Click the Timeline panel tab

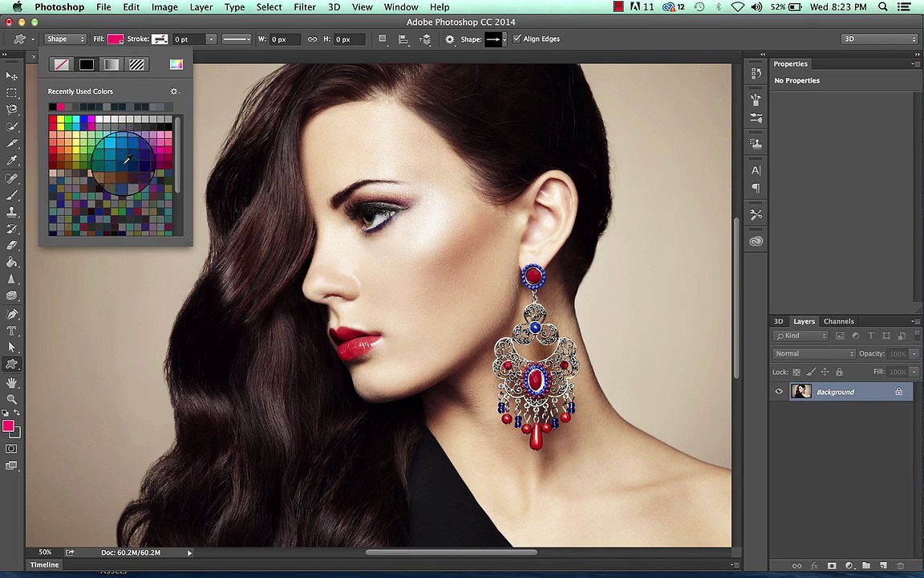point(44,564)
